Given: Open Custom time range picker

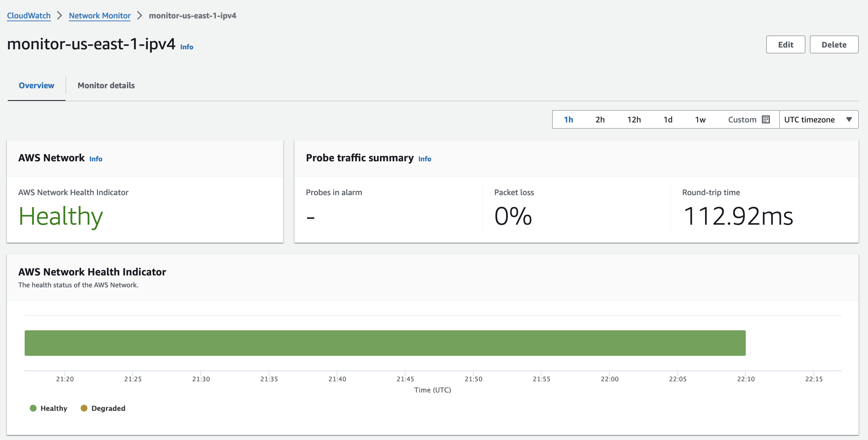Looking at the screenshot, I should coord(742,120).
